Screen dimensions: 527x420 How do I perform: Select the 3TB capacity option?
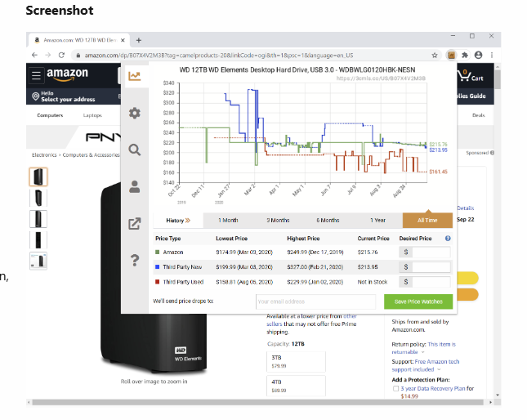pyautogui.click(x=296, y=361)
